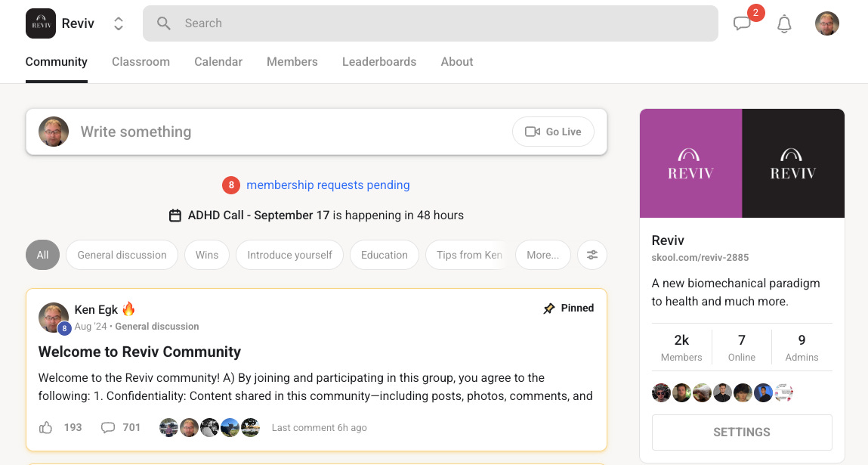
Task: Click Reviv title in sidebar card
Action: (668, 240)
